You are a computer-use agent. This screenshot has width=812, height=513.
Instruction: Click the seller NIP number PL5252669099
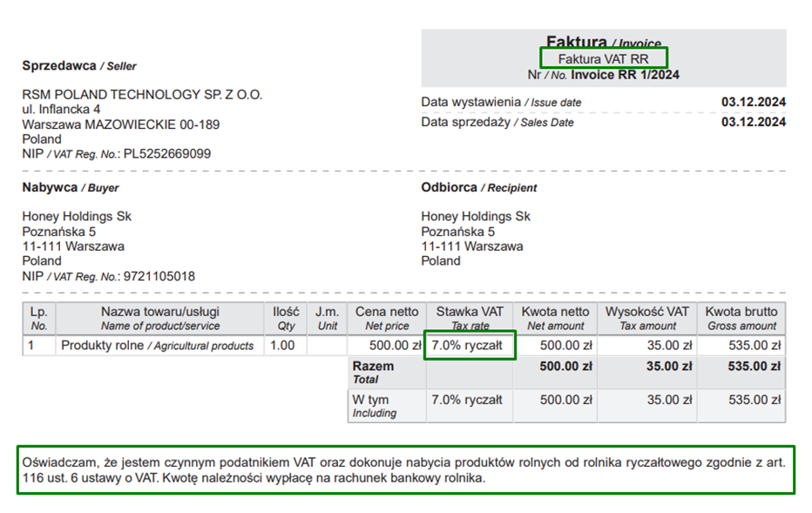point(166,154)
